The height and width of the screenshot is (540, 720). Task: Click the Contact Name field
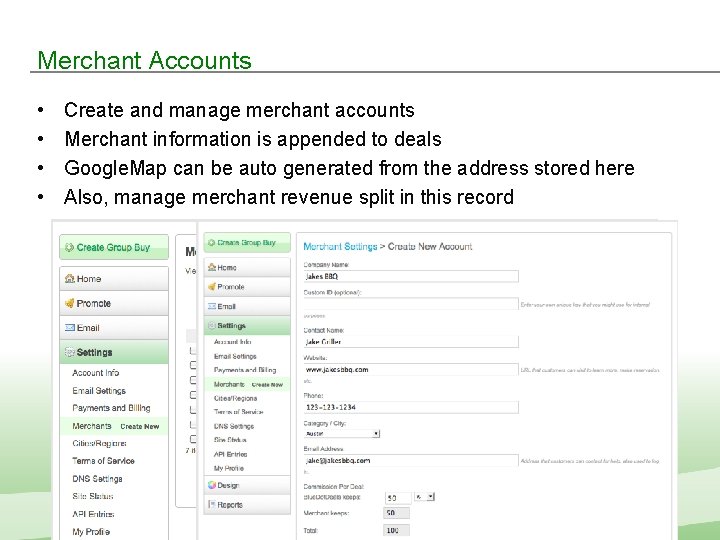[411, 341]
